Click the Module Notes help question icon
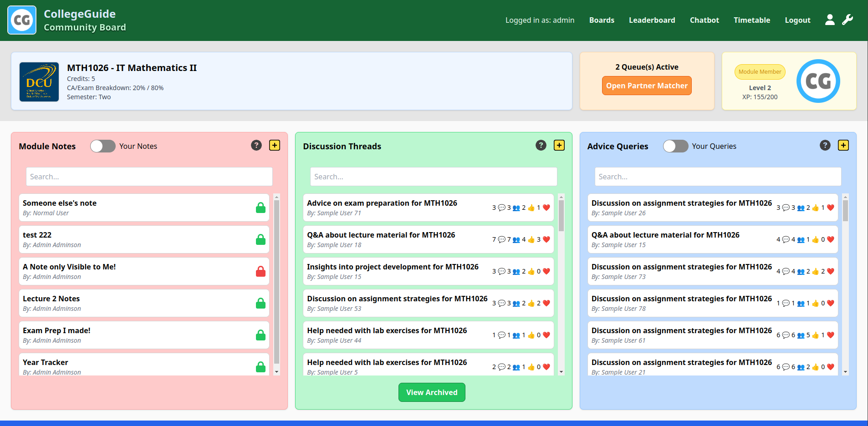 (256, 145)
